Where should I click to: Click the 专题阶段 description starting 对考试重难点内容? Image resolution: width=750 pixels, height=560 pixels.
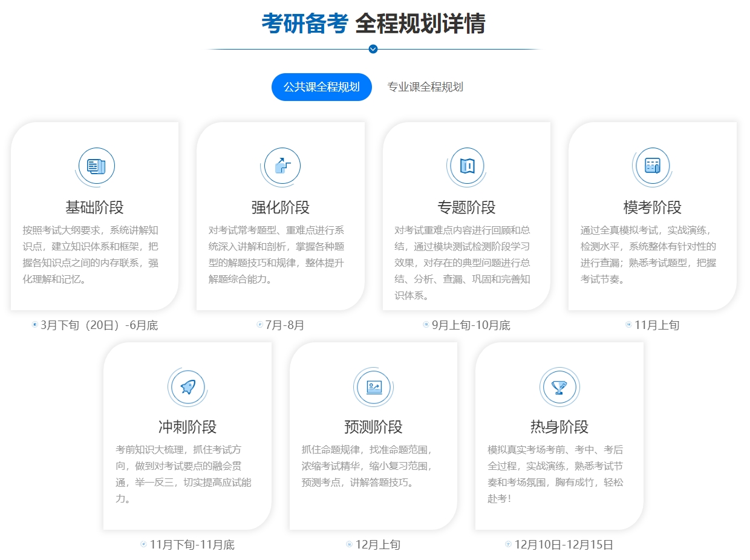click(x=463, y=263)
